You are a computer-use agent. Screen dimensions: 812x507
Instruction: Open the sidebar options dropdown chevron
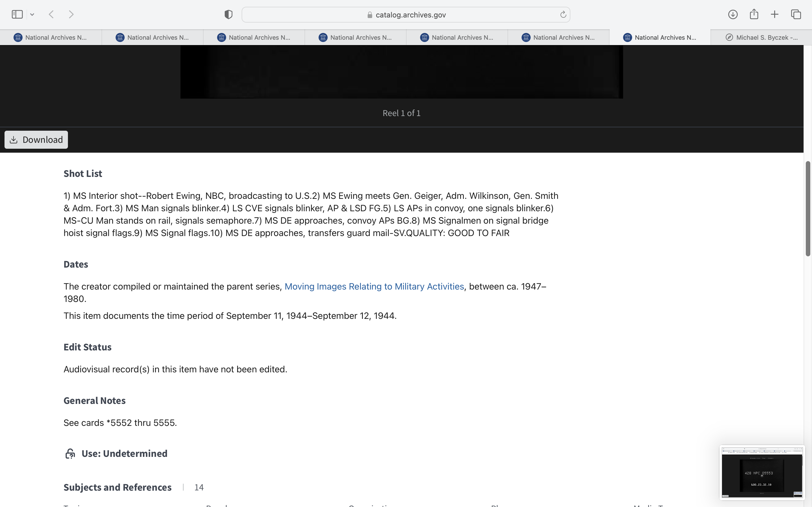tap(32, 14)
